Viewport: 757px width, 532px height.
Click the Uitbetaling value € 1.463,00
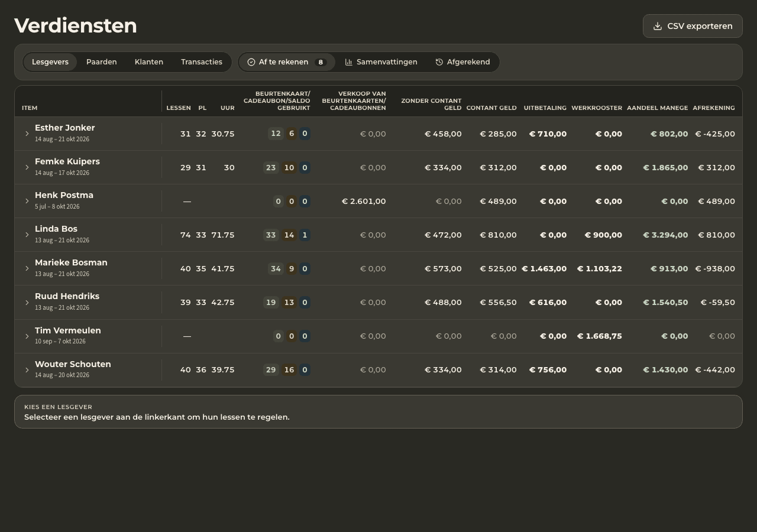(544, 268)
